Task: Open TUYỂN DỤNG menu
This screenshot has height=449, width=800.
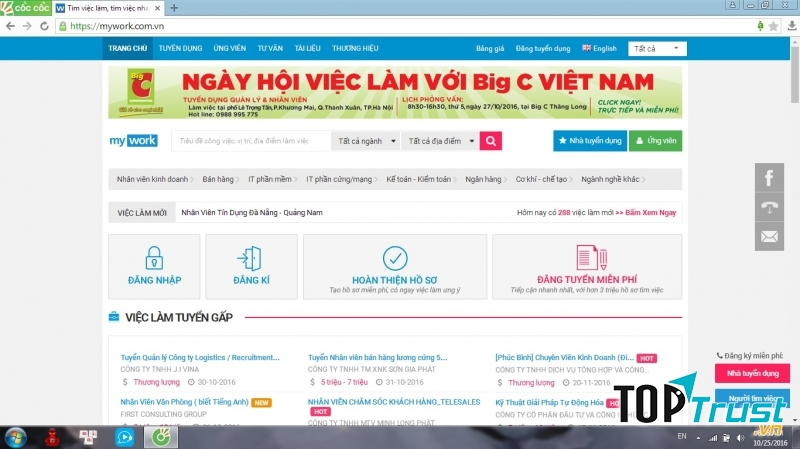Action: click(180, 48)
